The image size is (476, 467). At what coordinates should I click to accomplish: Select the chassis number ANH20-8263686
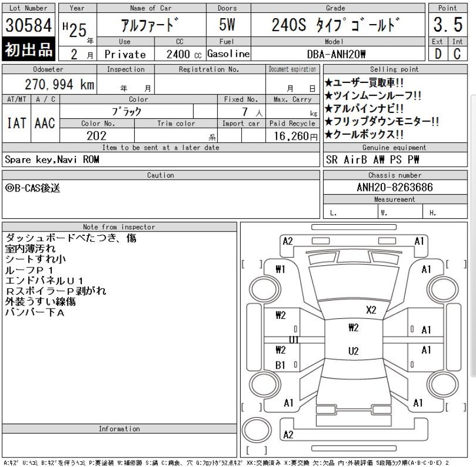pos(395,188)
